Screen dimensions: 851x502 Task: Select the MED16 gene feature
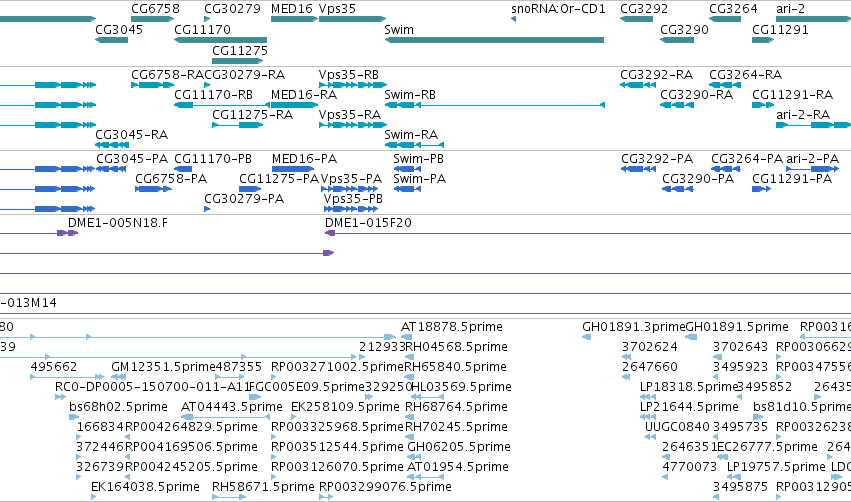coord(294,19)
